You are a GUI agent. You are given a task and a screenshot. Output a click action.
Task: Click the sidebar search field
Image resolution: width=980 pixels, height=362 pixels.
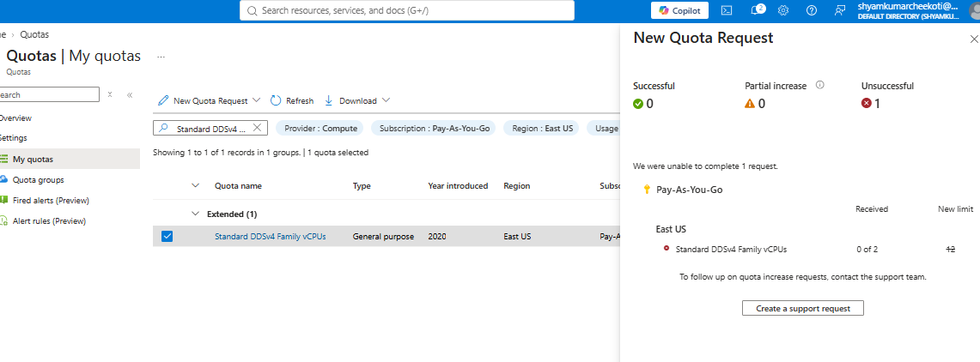pyautogui.click(x=49, y=95)
